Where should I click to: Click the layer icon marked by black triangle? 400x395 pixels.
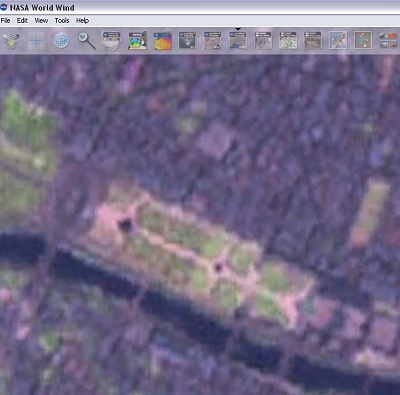238,41
